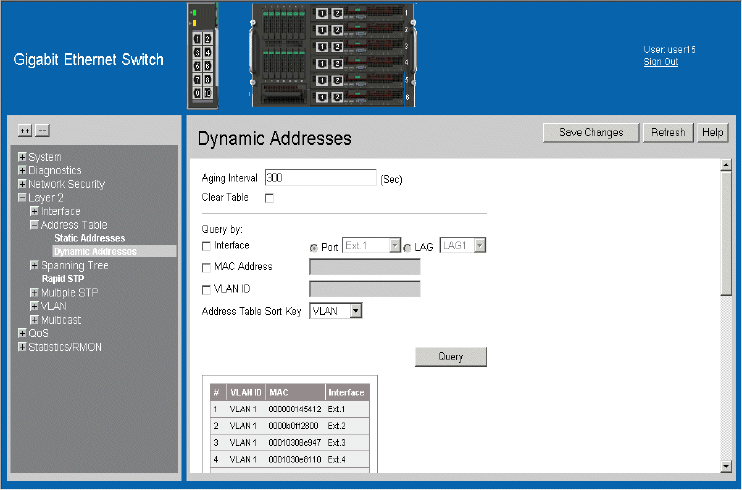
Task: Click port 2 of server blade 1
Action: point(337,13)
